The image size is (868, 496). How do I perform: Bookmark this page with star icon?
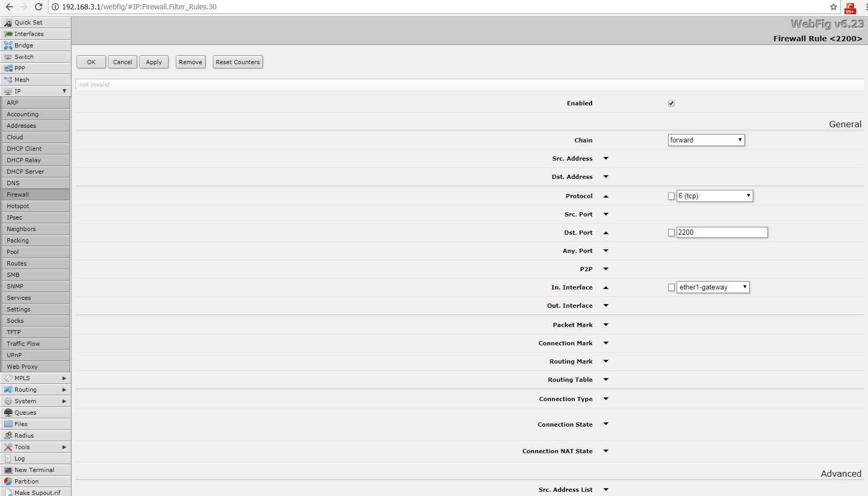click(834, 7)
